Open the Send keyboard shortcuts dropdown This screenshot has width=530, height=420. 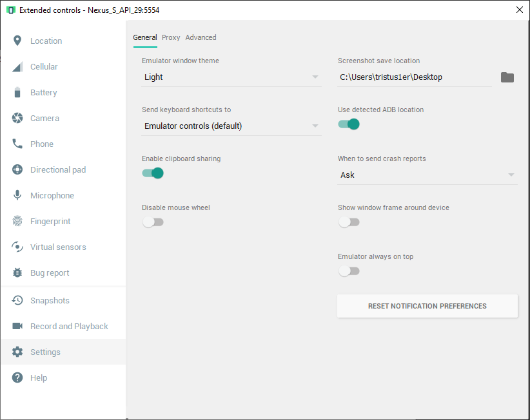tap(231, 126)
